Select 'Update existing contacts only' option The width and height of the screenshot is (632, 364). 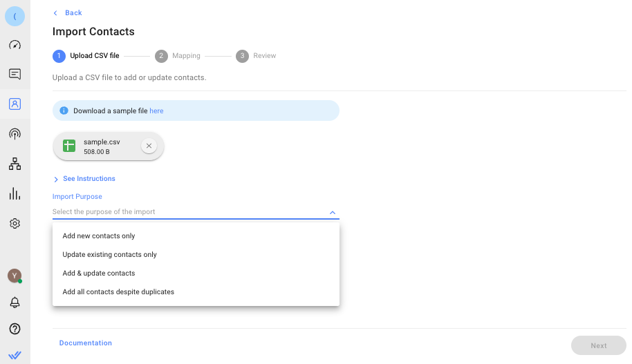(109, 255)
